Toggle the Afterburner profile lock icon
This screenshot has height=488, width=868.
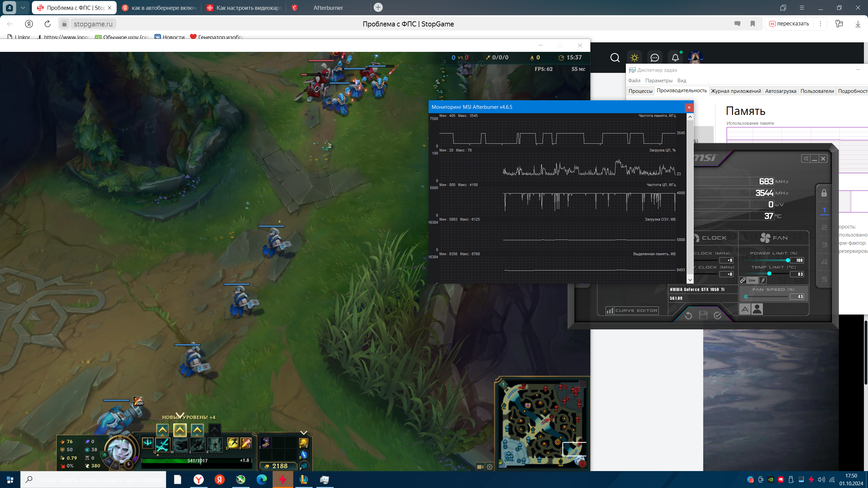824,193
